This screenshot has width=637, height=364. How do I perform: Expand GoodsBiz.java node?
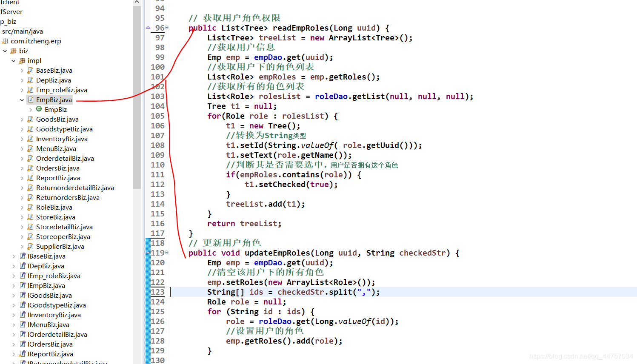(x=22, y=119)
